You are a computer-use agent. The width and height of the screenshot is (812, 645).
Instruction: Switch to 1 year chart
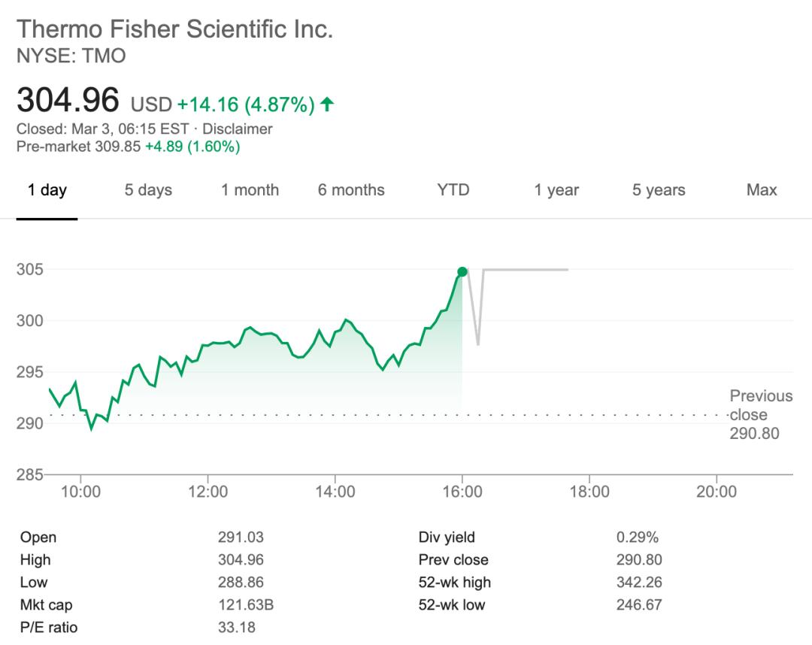click(556, 190)
